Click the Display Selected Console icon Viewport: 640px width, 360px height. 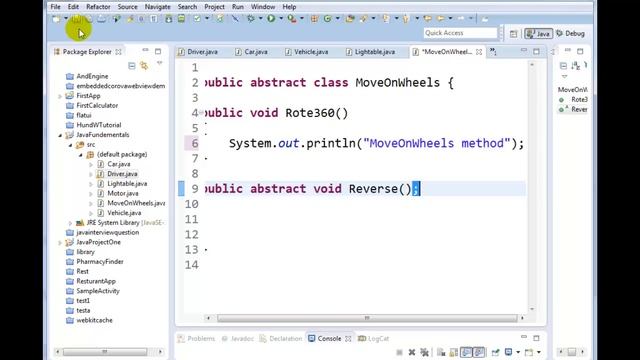tap(509, 352)
